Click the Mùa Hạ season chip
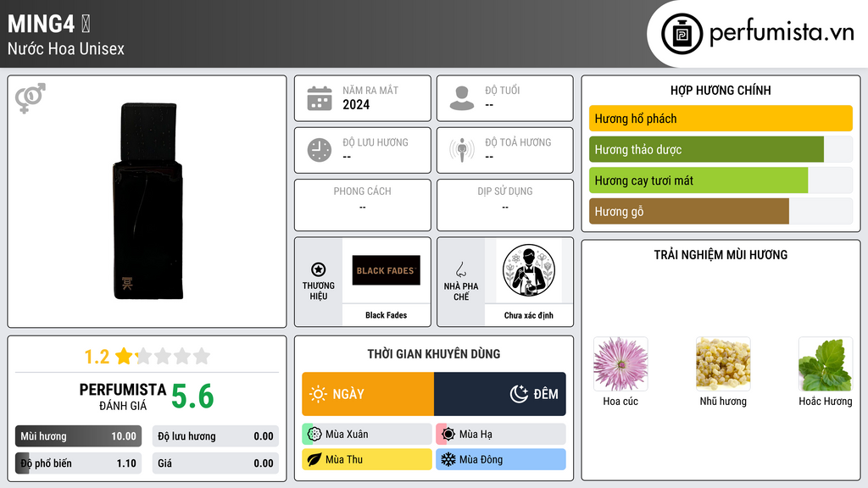This screenshot has height=488, width=868. pos(500,435)
